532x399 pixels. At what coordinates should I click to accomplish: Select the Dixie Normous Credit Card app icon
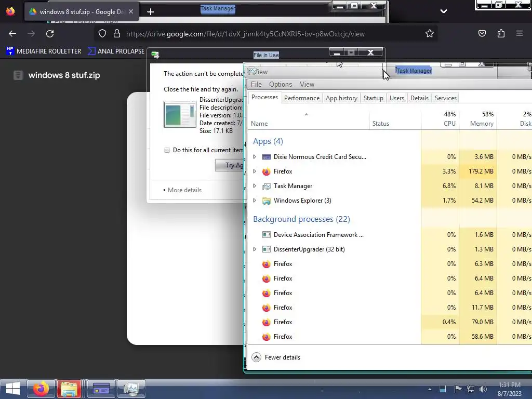[267, 157]
